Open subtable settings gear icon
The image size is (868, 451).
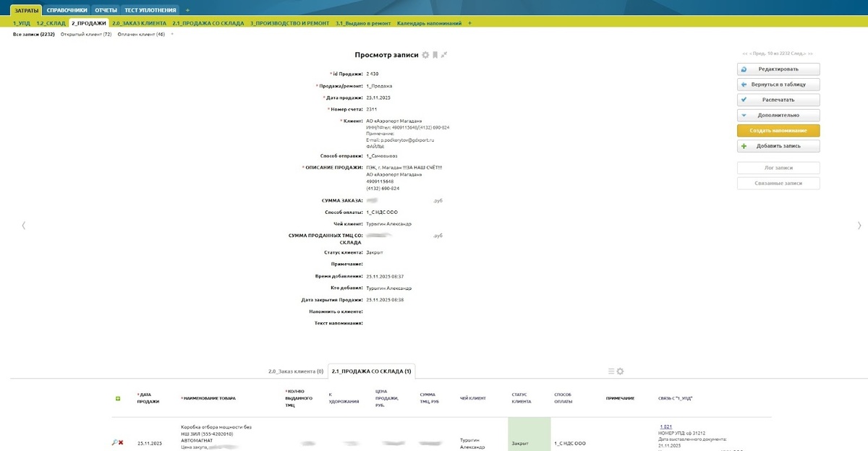620,371
